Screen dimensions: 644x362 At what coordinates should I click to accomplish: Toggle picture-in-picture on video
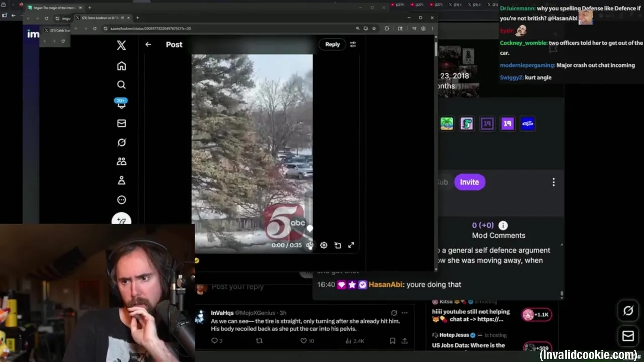pyautogui.click(x=338, y=245)
